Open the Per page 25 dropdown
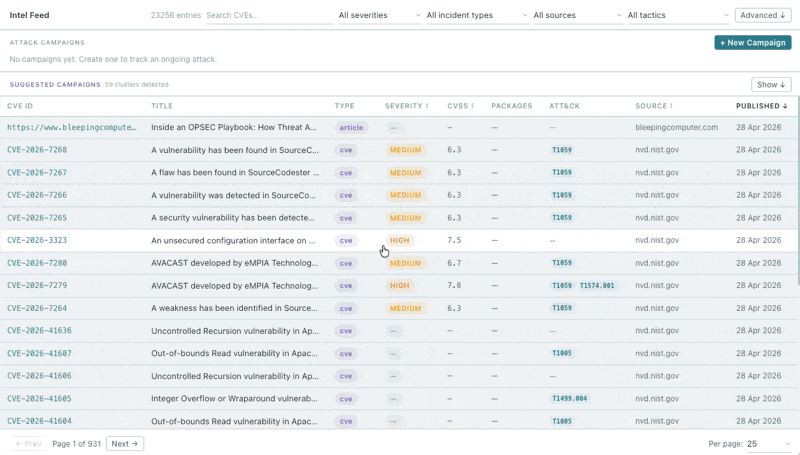Image resolution: width=800 pixels, height=455 pixels. click(768, 444)
